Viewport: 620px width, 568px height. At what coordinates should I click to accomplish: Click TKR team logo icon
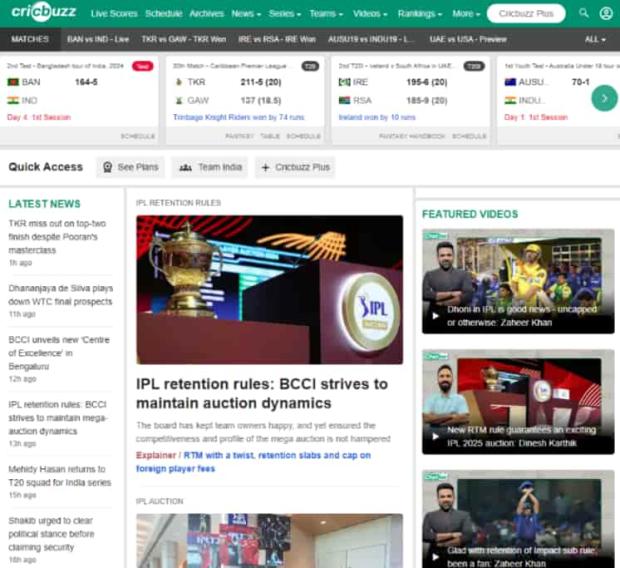tap(179, 82)
